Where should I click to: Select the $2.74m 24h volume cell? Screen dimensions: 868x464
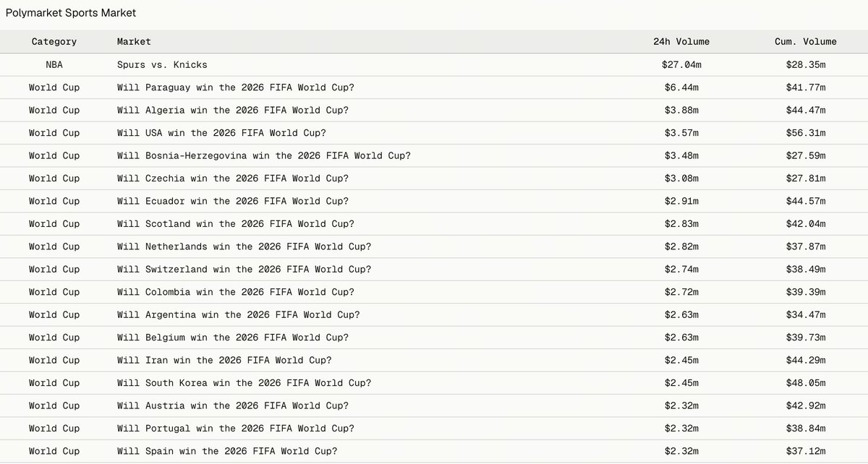coord(681,269)
